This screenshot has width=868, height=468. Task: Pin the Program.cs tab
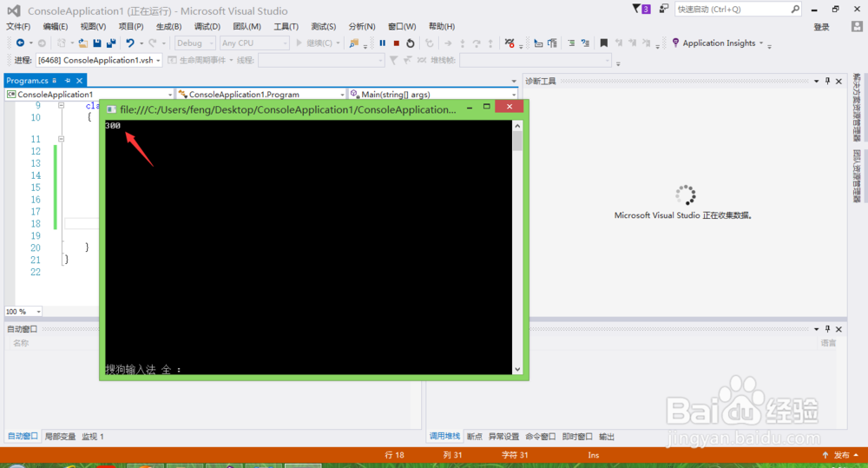(68, 80)
